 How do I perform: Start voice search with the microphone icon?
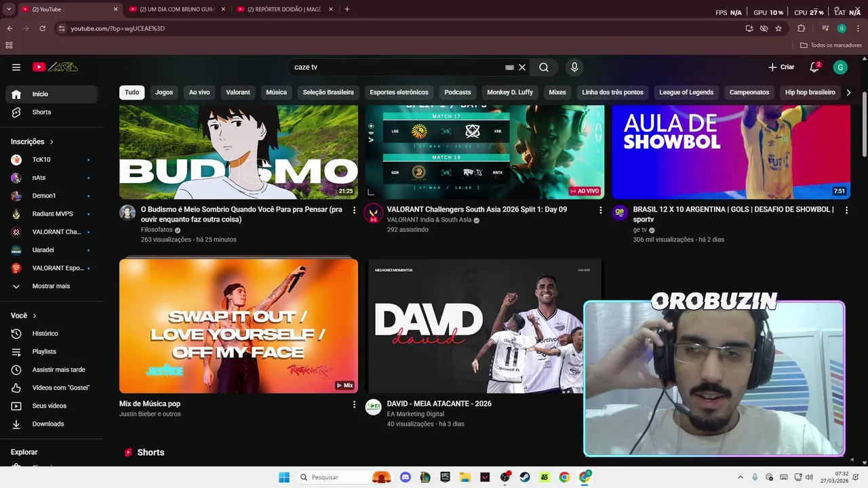574,67
